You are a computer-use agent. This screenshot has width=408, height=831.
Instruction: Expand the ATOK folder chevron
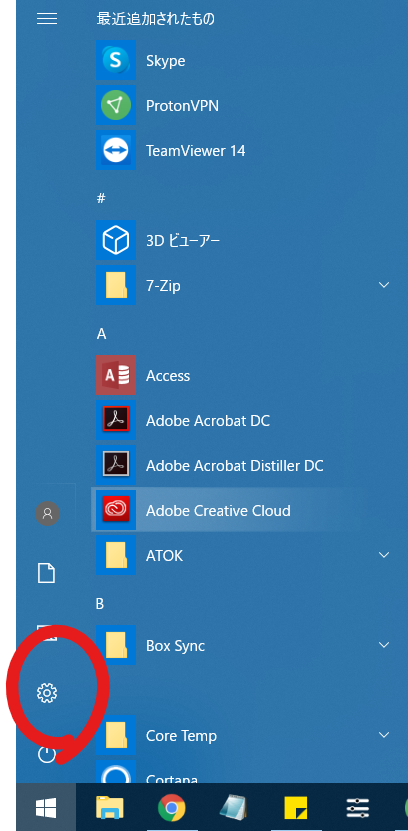[384, 555]
